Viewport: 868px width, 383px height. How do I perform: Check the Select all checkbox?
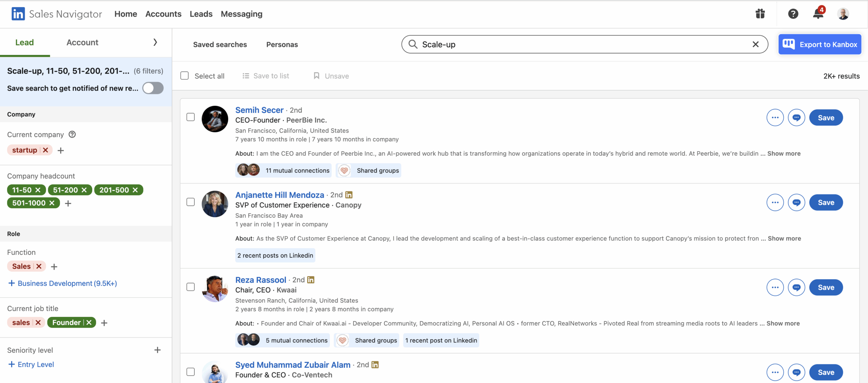click(184, 76)
